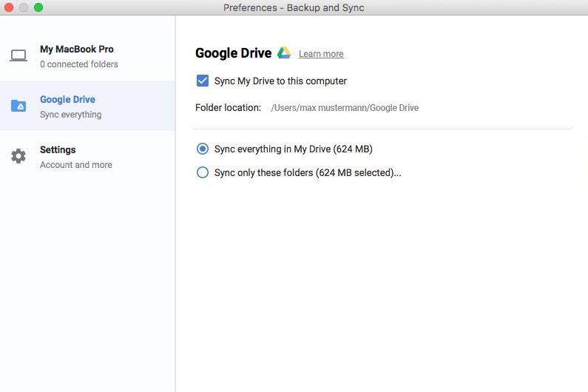Select Sync everything in My Drive

(x=203, y=149)
